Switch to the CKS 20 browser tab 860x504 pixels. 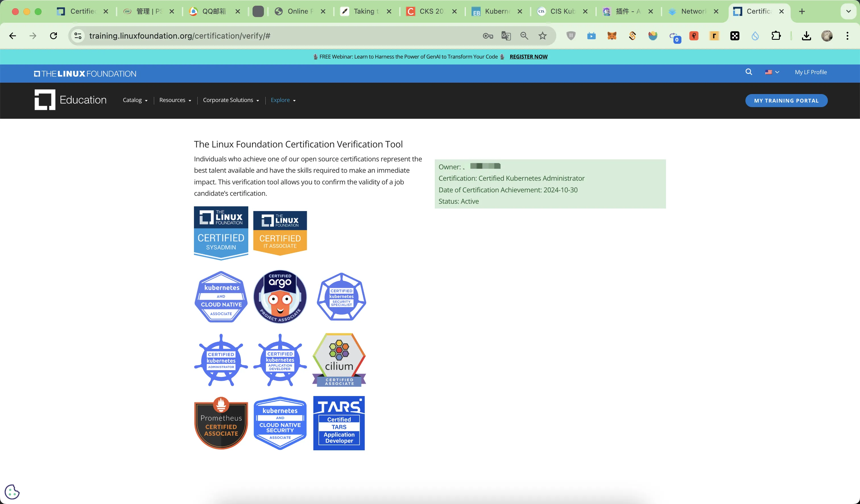coord(431,11)
